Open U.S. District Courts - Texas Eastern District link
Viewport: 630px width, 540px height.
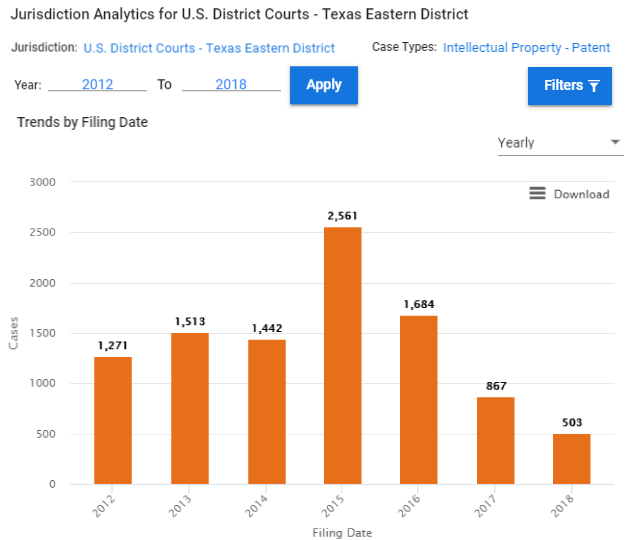[x=209, y=48]
